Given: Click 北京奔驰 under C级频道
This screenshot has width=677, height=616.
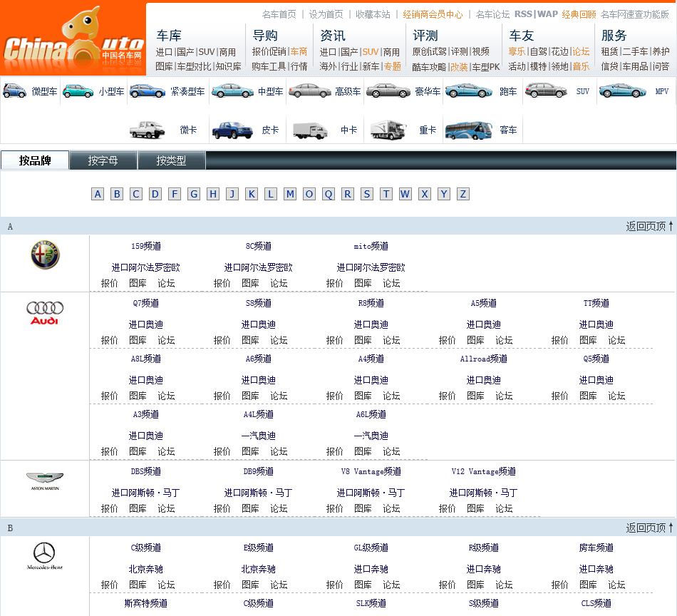Looking at the screenshot, I should [x=146, y=570].
